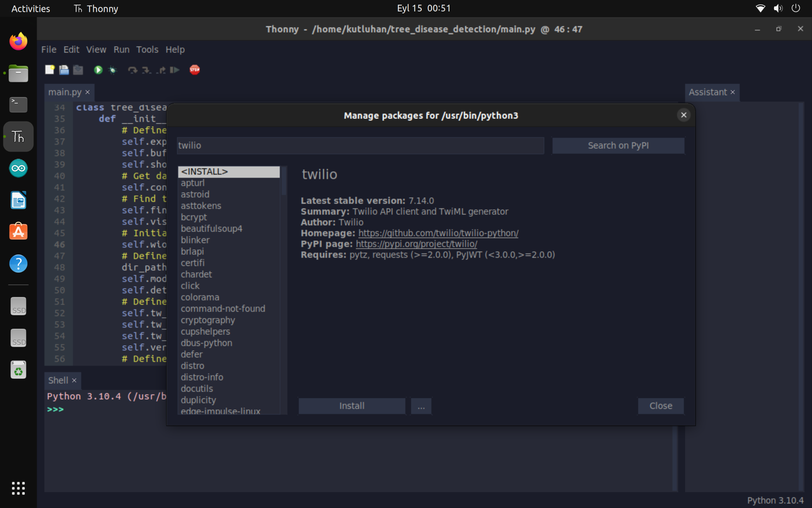Image resolution: width=812 pixels, height=508 pixels.
Task: Click the Debug current script bug icon
Action: pyautogui.click(x=112, y=70)
